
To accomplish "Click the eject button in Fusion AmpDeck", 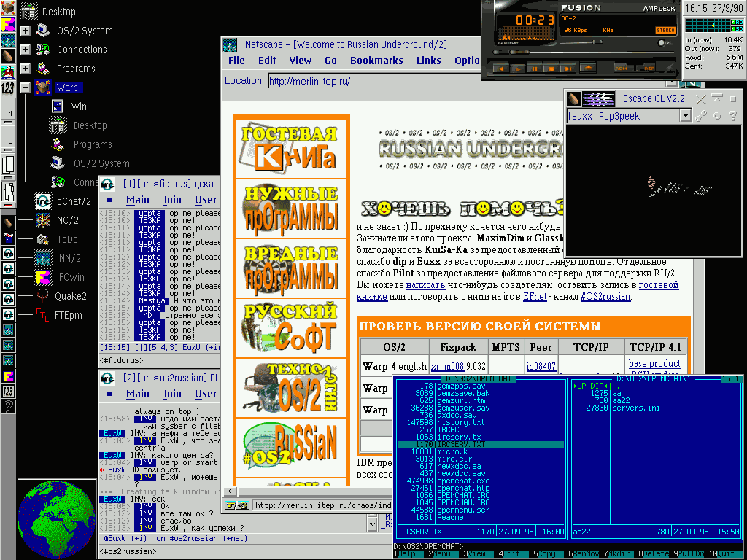I will [588, 68].
